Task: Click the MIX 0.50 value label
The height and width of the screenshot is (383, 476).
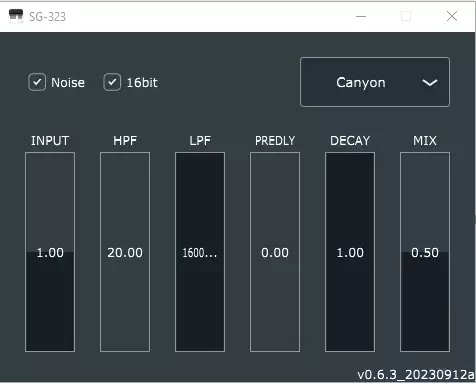Action: pyautogui.click(x=425, y=253)
